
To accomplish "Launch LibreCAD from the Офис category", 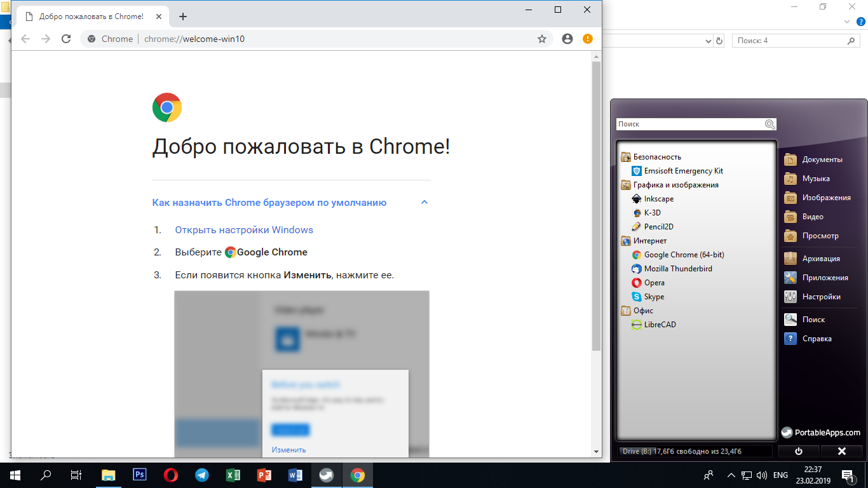I will click(654, 325).
